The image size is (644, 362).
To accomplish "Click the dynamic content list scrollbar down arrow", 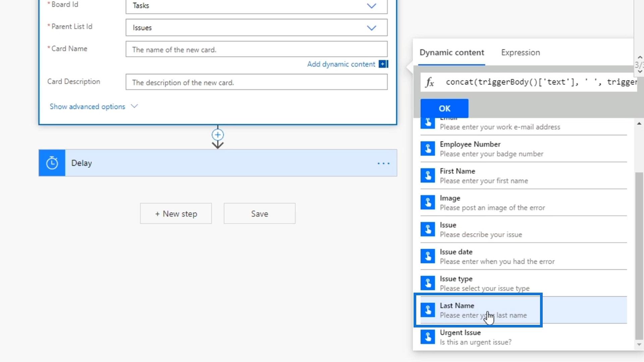I will pos(639,345).
